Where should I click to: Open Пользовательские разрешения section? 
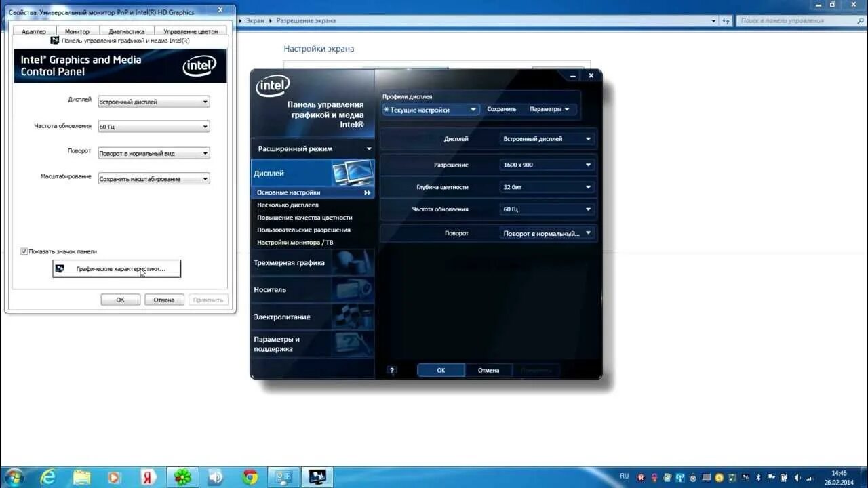click(x=304, y=230)
